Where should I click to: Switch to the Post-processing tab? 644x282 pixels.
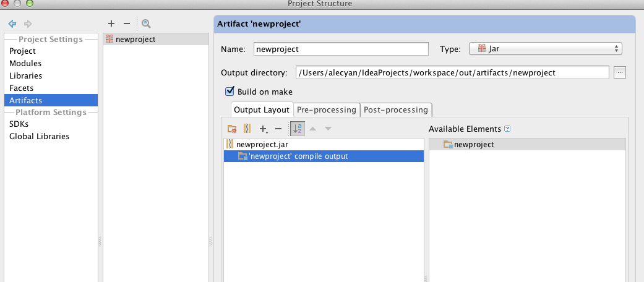[x=396, y=109]
